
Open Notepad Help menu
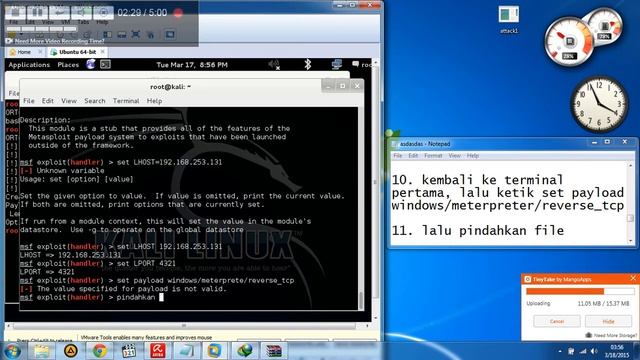coord(473,156)
